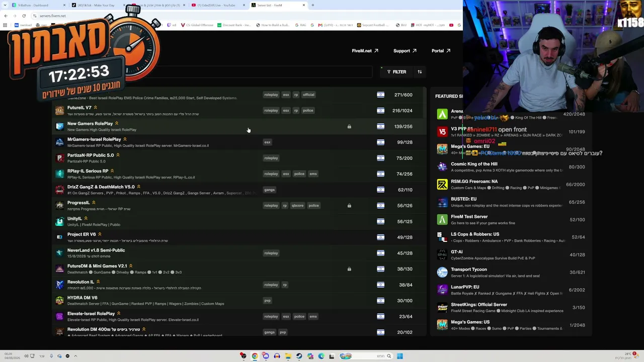Click the address bar showing servers.fivem.net
Image resolution: width=644 pixels, height=362 pixels.
coord(52,16)
